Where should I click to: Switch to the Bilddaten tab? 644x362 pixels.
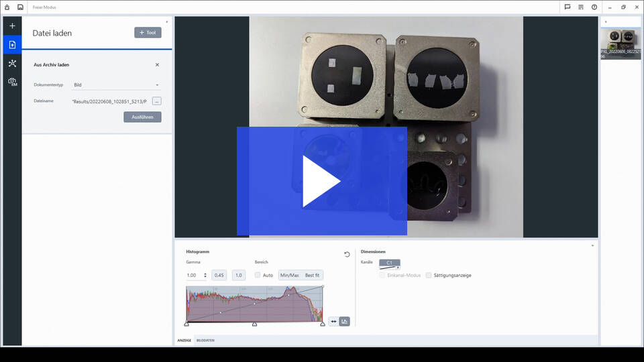(x=205, y=341)
